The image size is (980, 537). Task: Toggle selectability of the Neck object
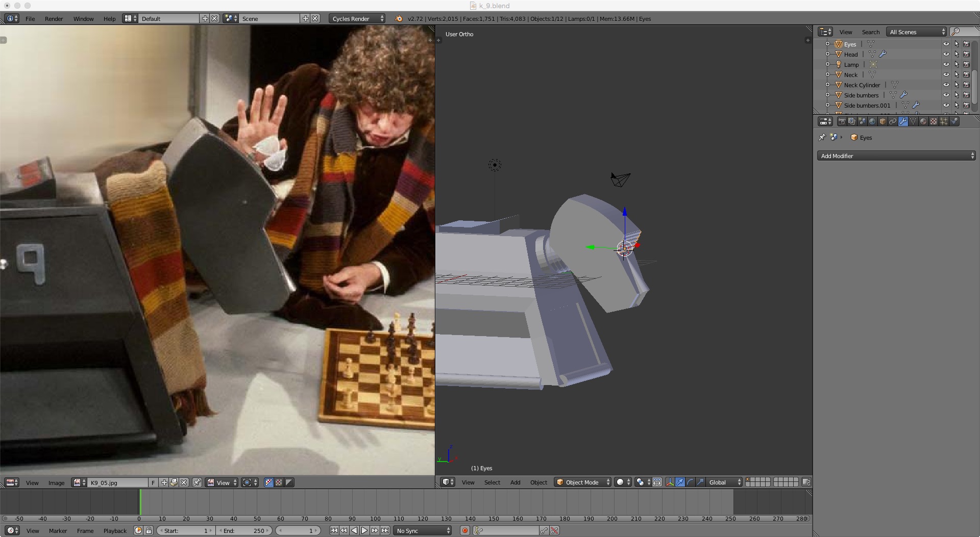[956, 74]
